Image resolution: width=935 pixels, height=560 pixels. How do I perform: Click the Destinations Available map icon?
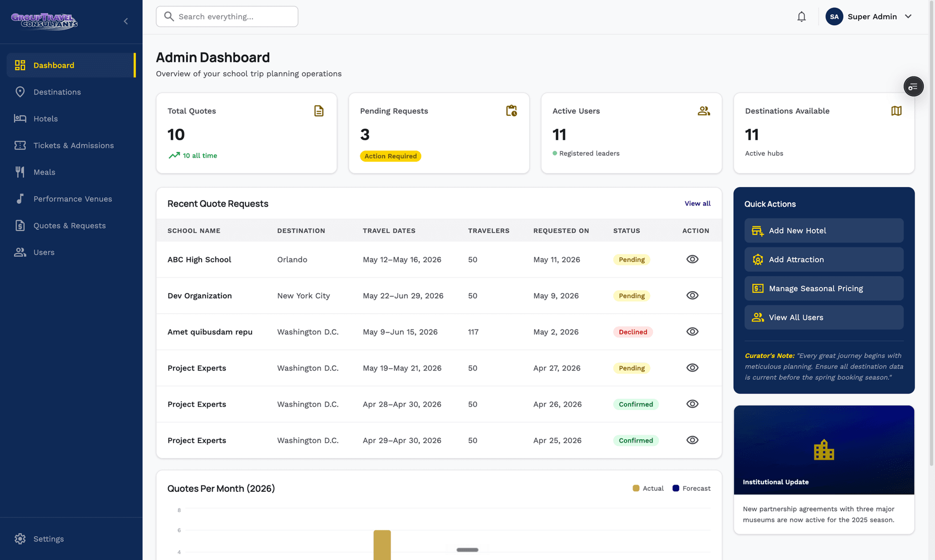pos(896,111)
